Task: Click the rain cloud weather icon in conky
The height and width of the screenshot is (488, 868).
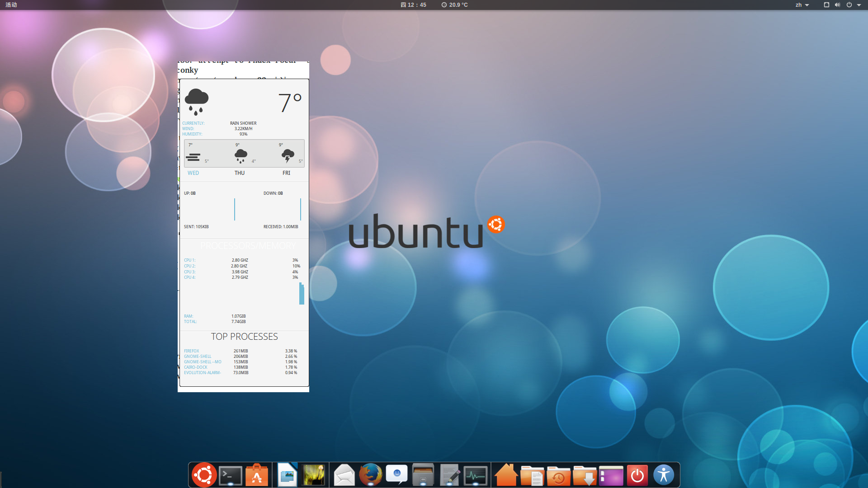Action: 197,102
